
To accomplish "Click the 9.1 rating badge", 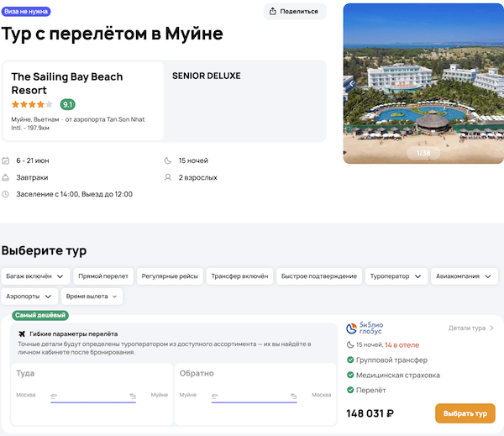I will pos(67,105).
